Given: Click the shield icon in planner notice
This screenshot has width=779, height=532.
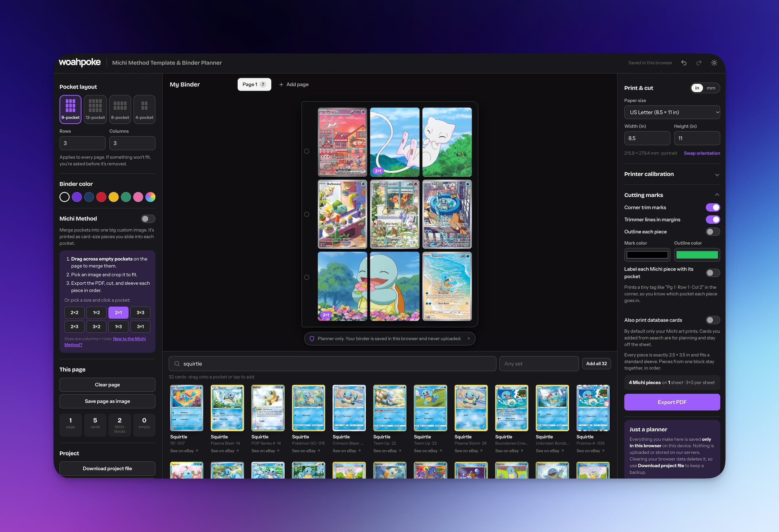Looking at the screenshot, I should [x=312, y=339].
